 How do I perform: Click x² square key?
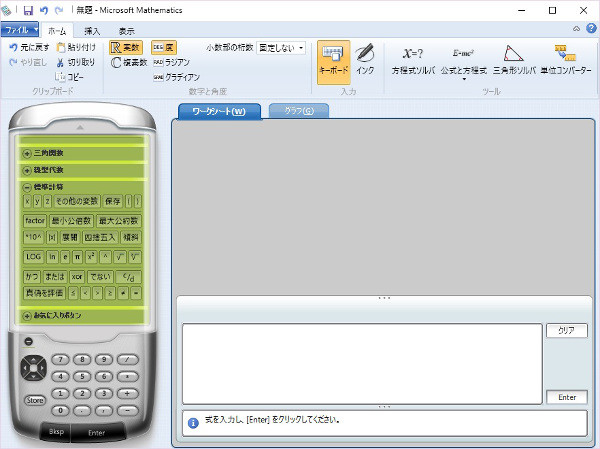coord(91,257)
